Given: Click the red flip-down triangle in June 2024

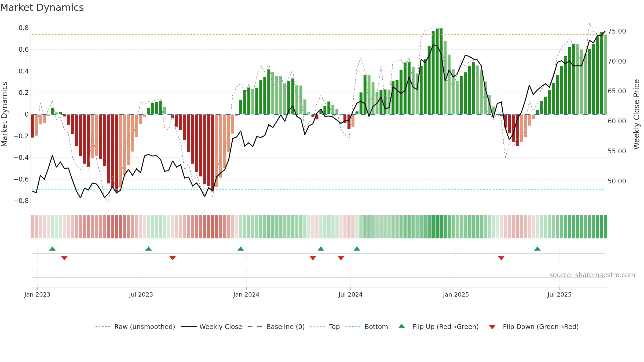Looking at the screenshot, I should pyautogui.click(x=341, y=258).
